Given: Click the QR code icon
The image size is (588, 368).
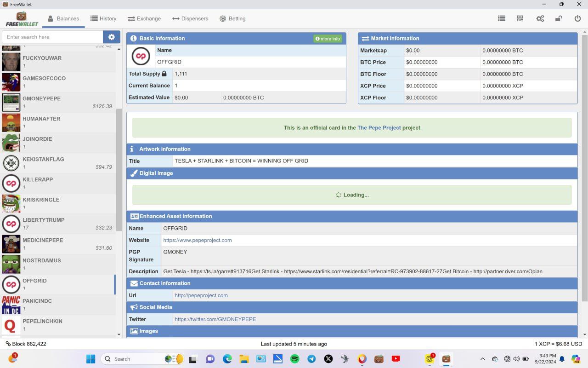Looking at the screenshot, I should point(520,18).
